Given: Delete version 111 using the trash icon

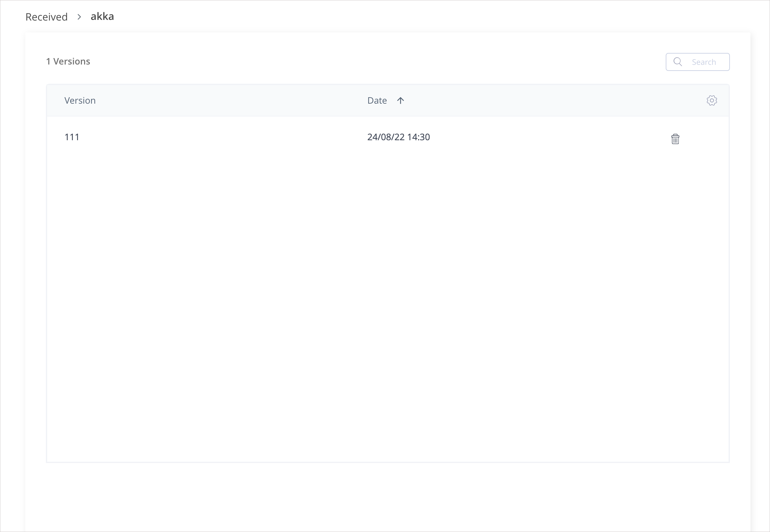Looking at the screenshot, I should pyautogui.click(x=675, y=139).
